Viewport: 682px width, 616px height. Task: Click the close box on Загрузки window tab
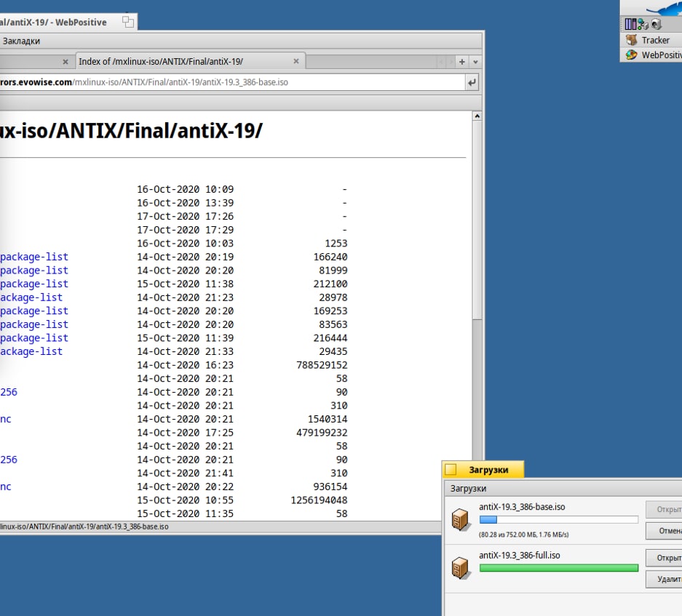[451, 470]
